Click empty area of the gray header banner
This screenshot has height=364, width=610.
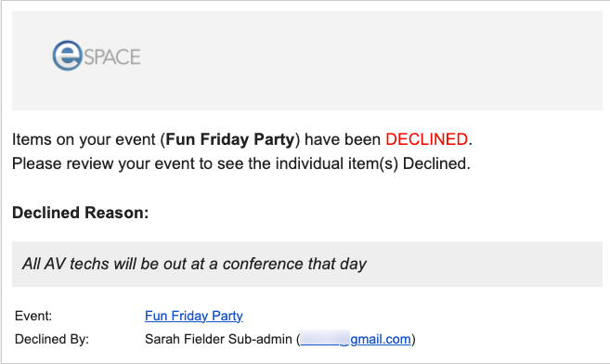(370, 60)
